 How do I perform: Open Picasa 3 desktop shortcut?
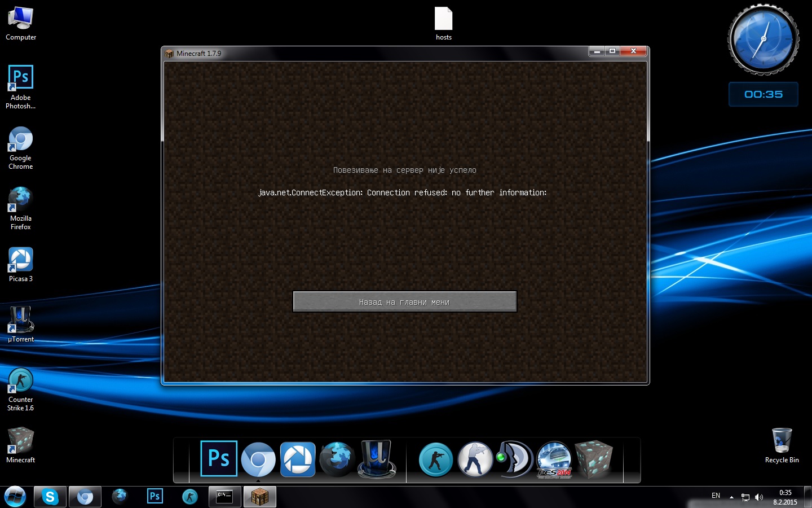[x=21, y=265]
